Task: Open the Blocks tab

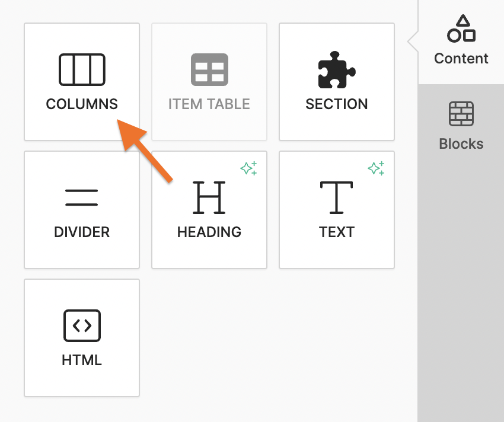Action: (x=461, y=143)
